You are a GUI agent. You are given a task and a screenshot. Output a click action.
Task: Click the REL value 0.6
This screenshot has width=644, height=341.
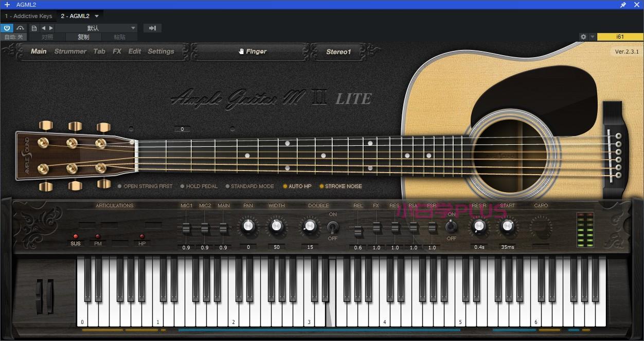(x=358, y=248)
